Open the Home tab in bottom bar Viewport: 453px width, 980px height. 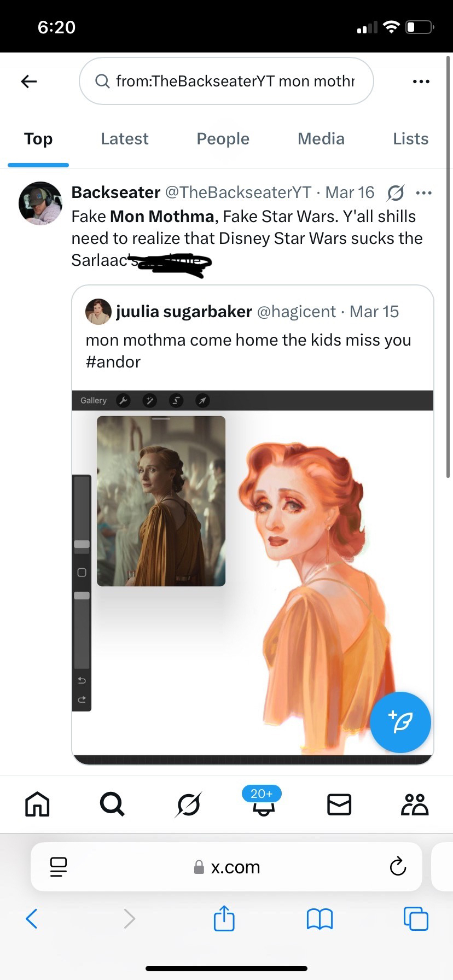[37, 804]
